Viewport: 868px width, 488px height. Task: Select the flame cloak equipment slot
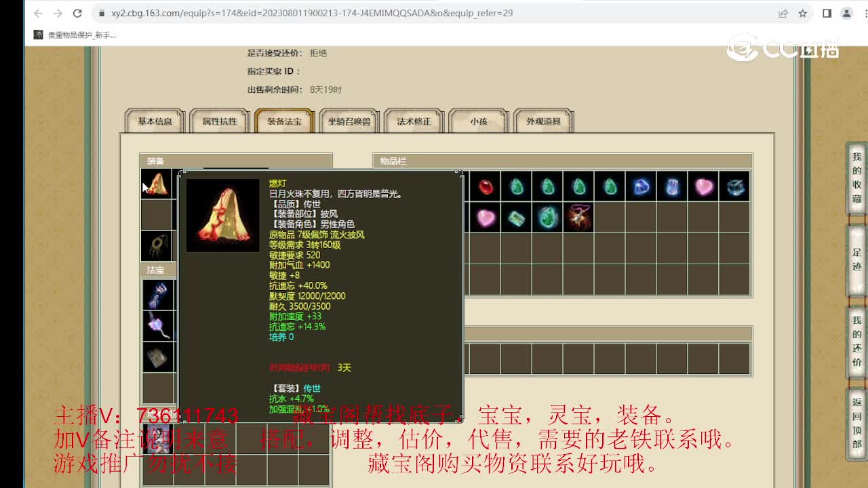(x=156, y=184)
